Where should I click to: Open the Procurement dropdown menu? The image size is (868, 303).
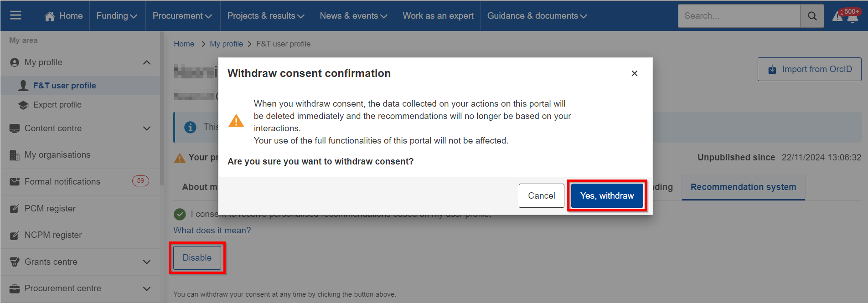[182, 15]
